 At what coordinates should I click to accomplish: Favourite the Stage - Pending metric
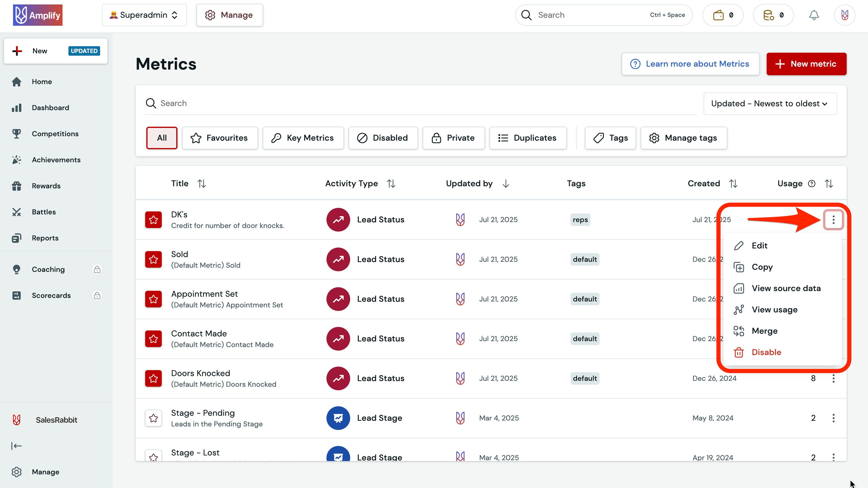coord(153,418)
